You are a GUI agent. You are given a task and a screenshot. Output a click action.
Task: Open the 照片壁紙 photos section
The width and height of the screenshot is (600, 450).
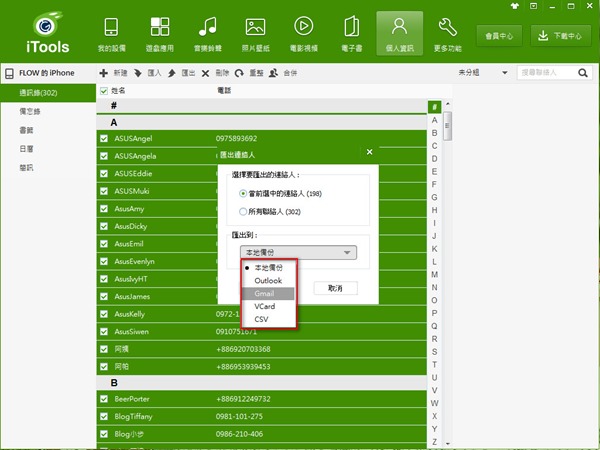[255, 32]
